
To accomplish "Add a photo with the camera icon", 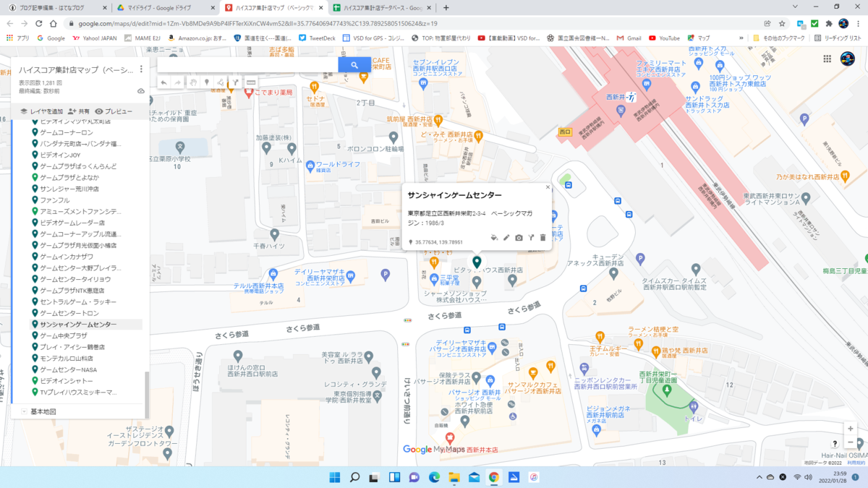I will click(x=519, y=237).
